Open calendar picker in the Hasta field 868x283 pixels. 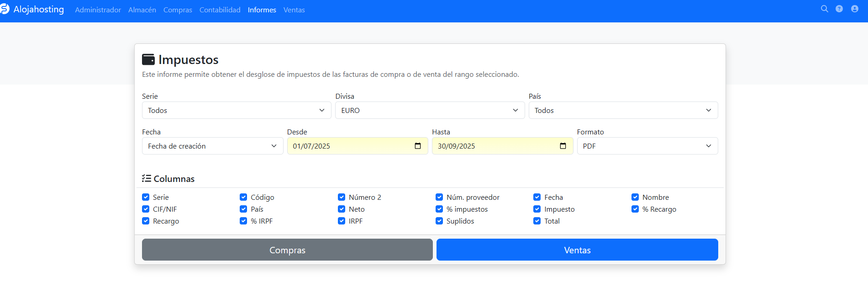click(x=563, y=146)
